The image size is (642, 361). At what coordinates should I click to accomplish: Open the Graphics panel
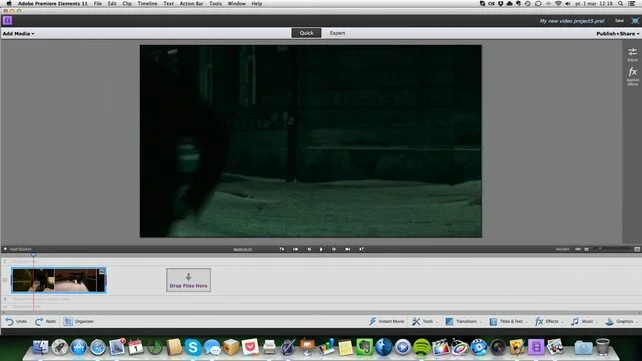621,322
